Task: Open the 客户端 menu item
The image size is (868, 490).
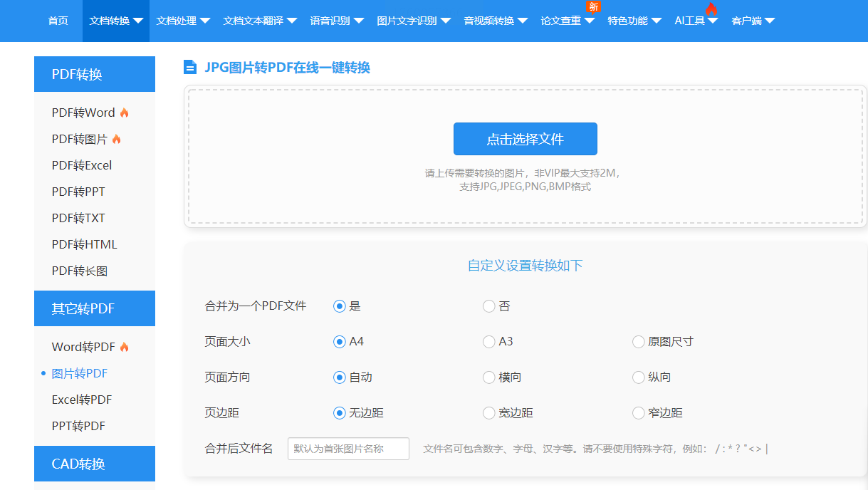Action: tap(753, 21)
